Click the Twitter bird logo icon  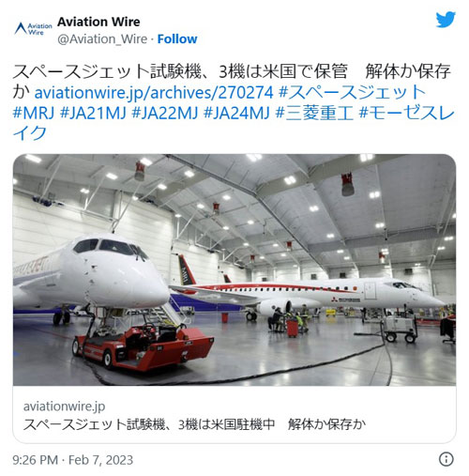pos(446,20)
